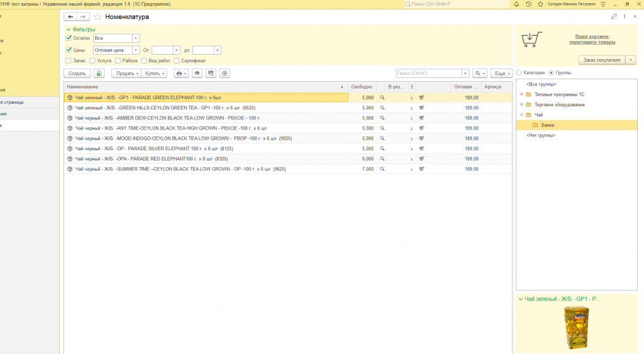
Task: Focus the global Поиск Ctrl+Shift+F field
Action: (456, 4)
